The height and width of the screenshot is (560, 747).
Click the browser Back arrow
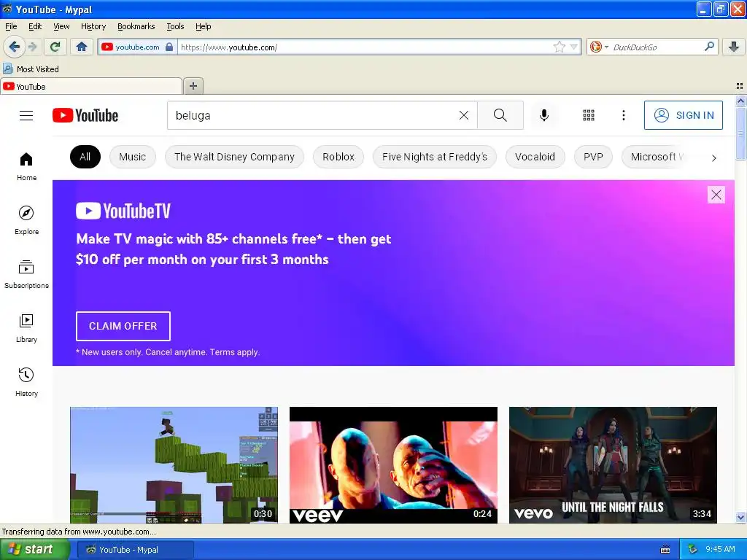(x=14, y=47)
